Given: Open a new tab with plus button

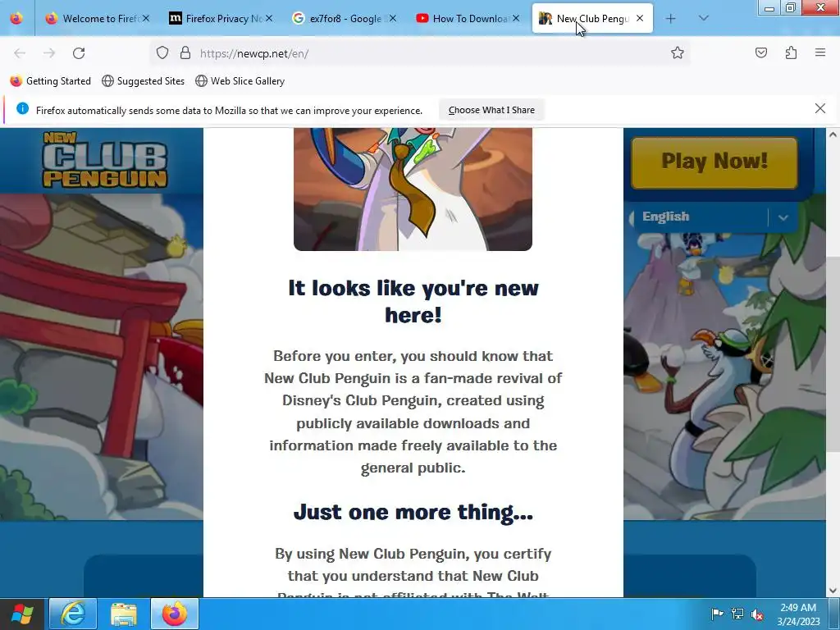Looking at the screenshot, I should click(x=670, y=19).
